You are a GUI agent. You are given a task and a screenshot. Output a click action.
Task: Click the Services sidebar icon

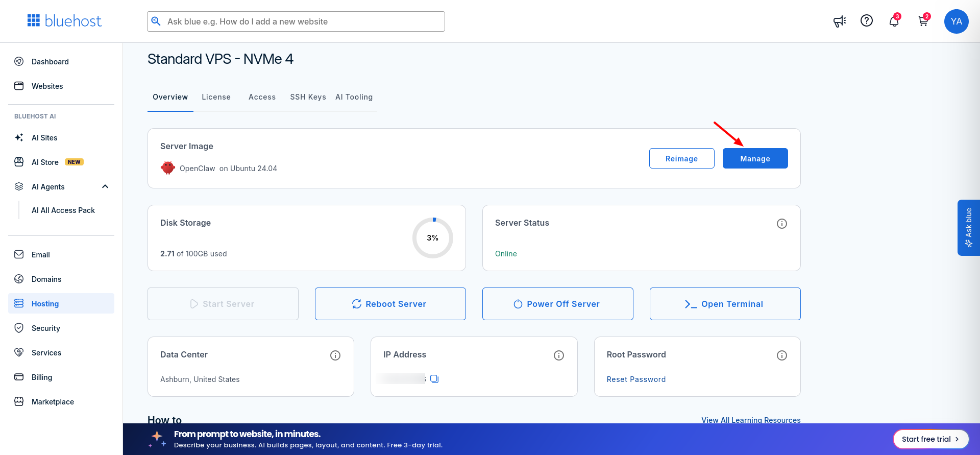[19, 352]
